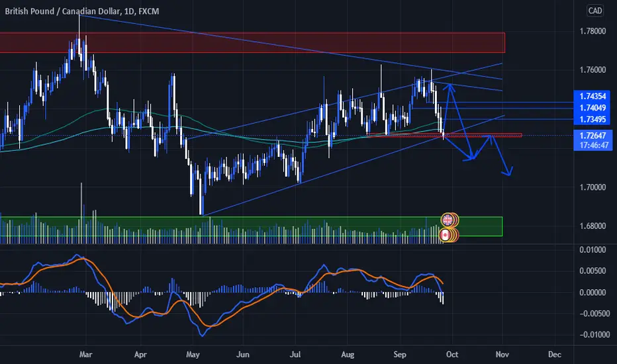Viewport: 617px width, 364px height.
Task: Click the Nov label on time axis
Action: tap(502, 355)
